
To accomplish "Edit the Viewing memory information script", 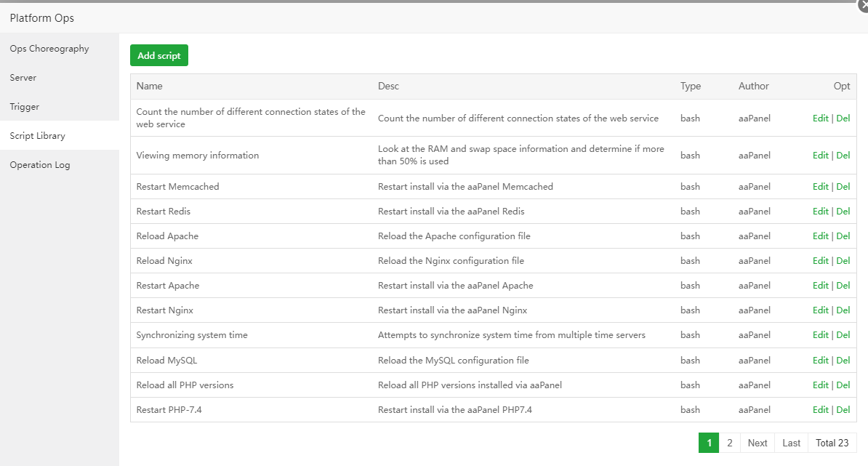I will tap(820, 155).
